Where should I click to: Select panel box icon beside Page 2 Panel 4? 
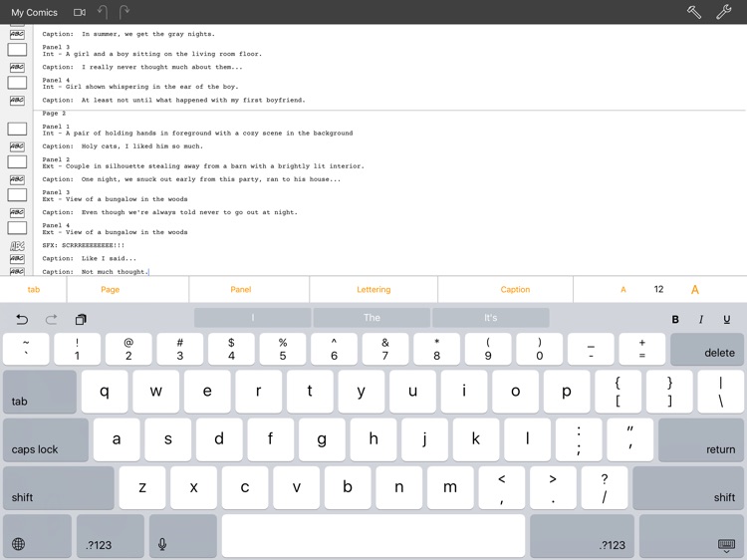[17, 228]
